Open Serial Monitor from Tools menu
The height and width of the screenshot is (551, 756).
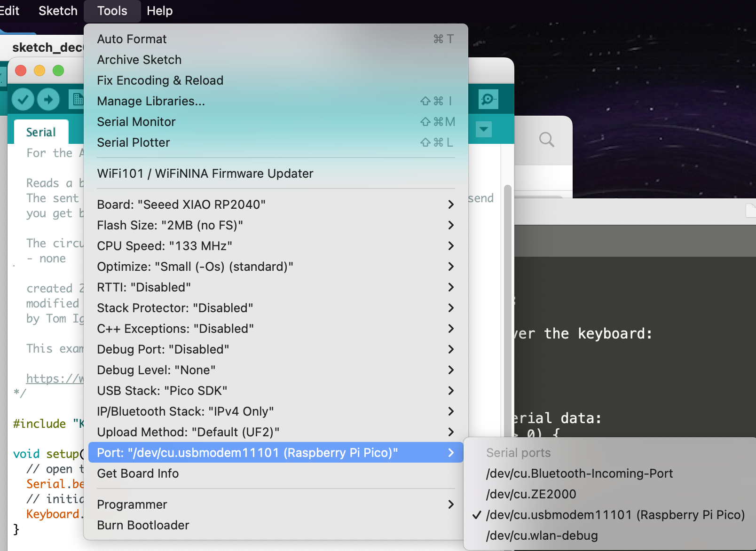point(276,122)
